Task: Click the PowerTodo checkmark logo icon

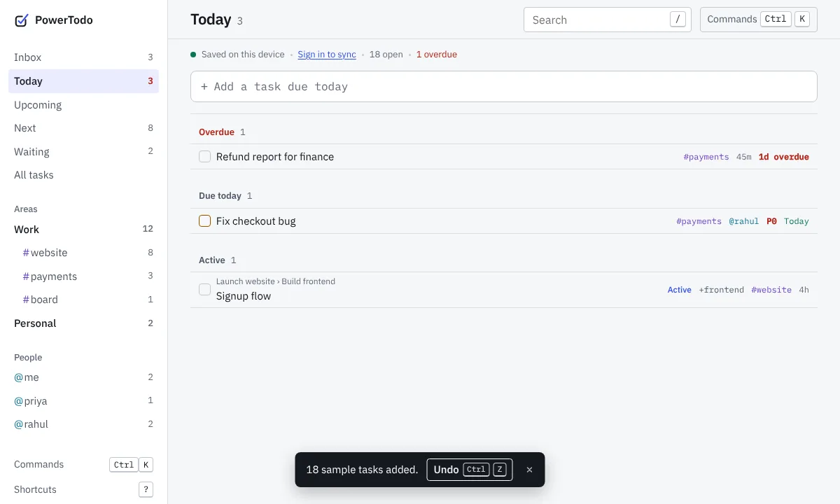Action: [22, 20]
